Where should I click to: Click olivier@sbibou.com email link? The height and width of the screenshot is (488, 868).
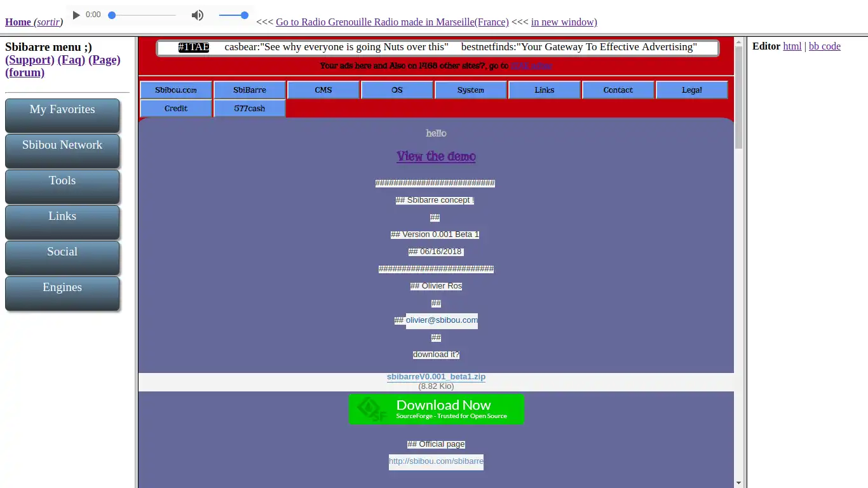point(442,320)
